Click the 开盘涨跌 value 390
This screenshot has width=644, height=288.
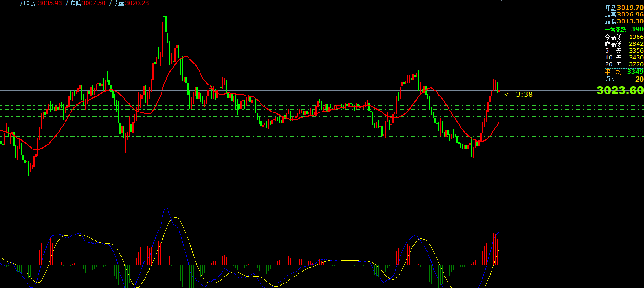tap(637, 29)
